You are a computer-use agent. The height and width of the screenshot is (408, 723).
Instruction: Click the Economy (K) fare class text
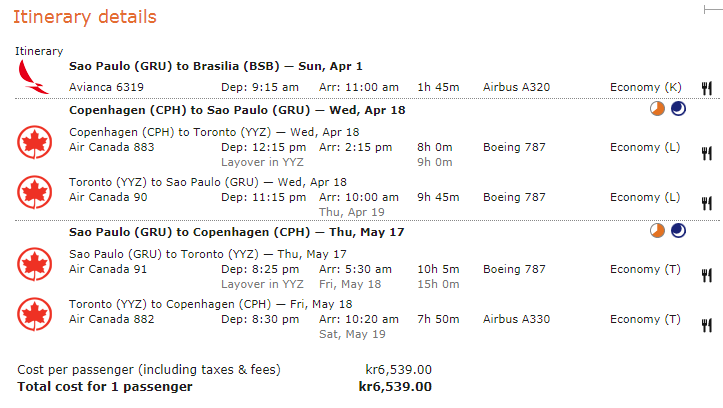coord(646,88)
